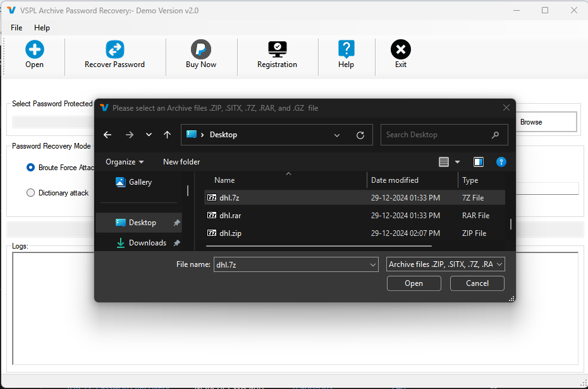Open Buy Now from the toolbar
The image size is (588, 389).
pos(201,49)
